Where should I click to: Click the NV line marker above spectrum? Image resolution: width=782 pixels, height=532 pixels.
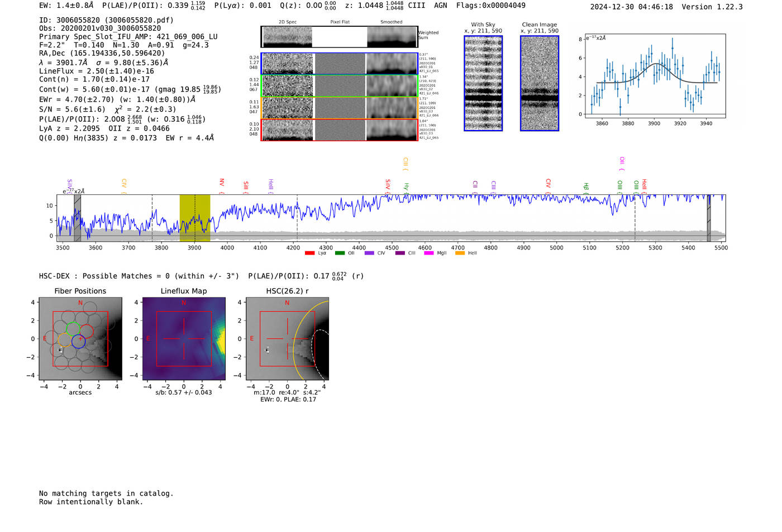(222, 186)
